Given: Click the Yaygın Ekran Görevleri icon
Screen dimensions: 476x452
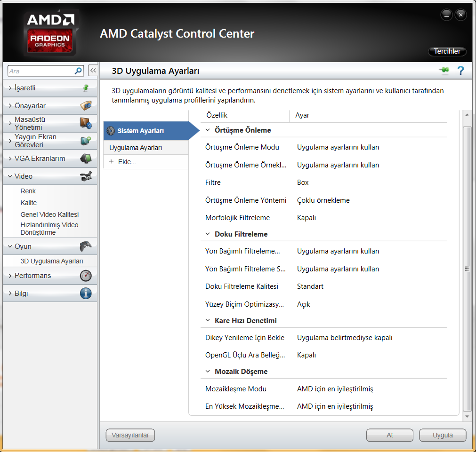Looking at the screenshot, I should pos(86,141).
